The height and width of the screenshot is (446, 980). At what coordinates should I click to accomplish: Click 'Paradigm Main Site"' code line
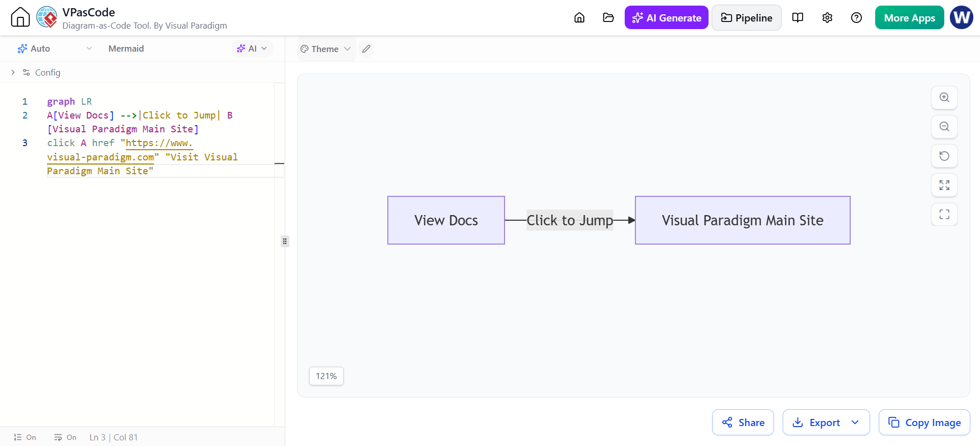click(100, 171)
